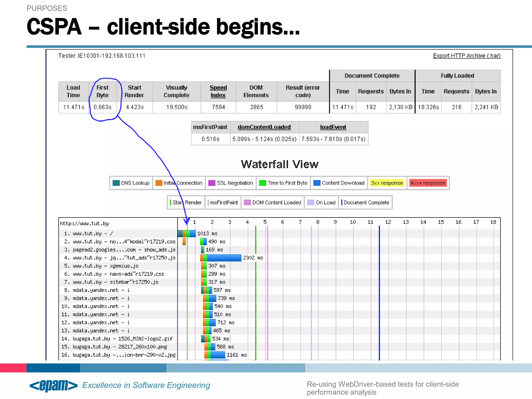Click the Speed Index value 7594

tap(218, 107)
